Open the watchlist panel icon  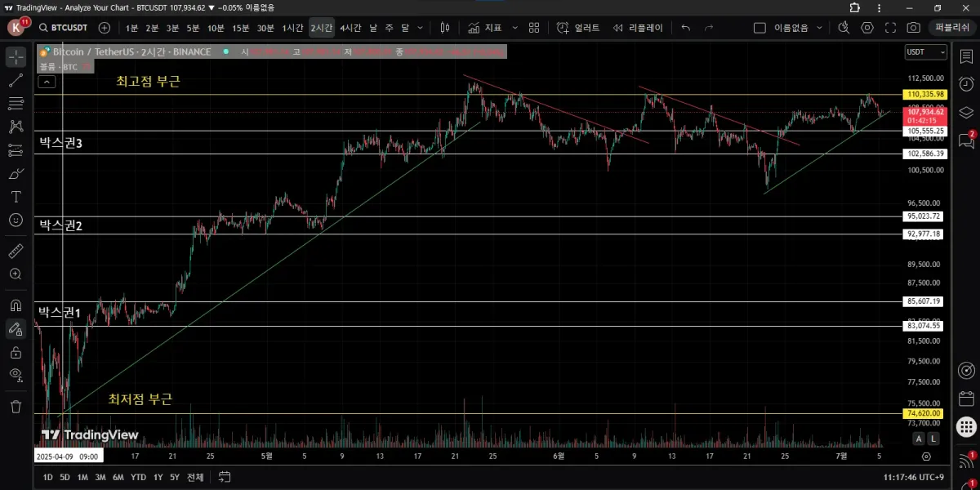point(966,56)
